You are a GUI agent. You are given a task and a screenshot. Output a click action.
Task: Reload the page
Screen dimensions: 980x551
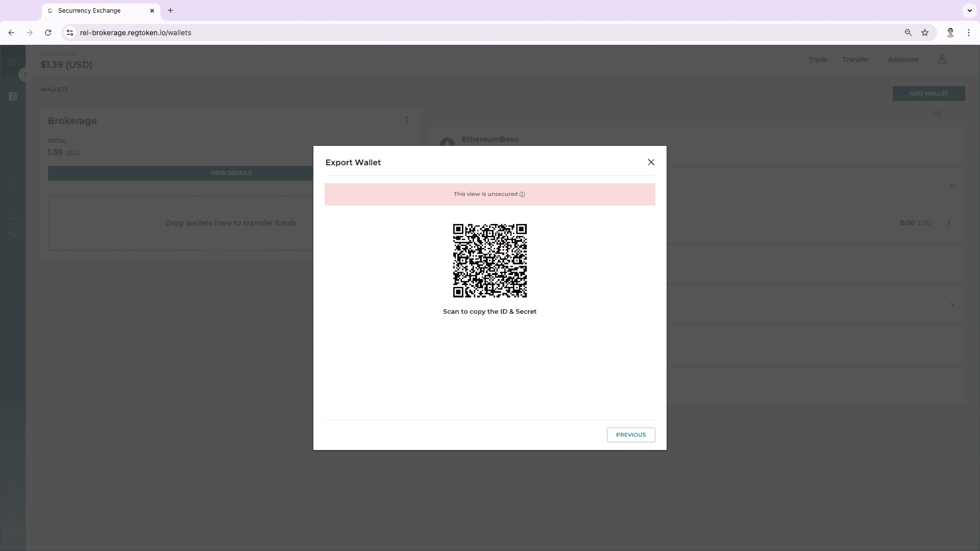pos(48,33)
